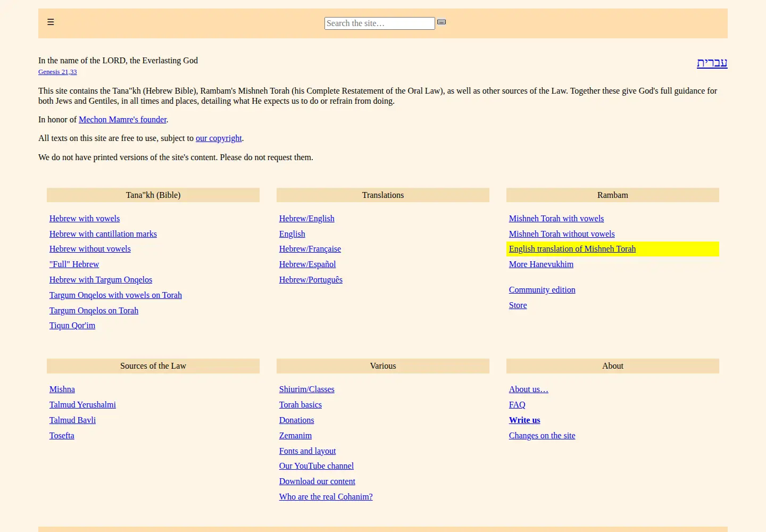
Task: Open Fonts and layout page
Action: [x=307, y=451]
